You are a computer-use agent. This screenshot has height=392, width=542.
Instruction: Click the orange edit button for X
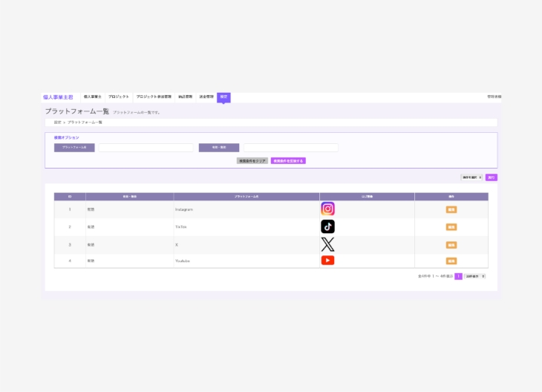[x=451, y=245]
